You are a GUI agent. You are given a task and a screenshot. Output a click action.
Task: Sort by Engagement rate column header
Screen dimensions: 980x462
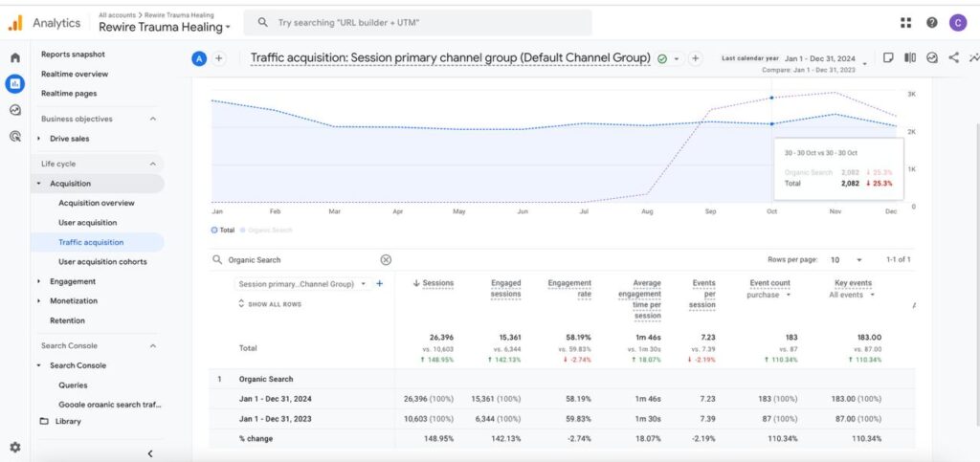click(569, 289)
